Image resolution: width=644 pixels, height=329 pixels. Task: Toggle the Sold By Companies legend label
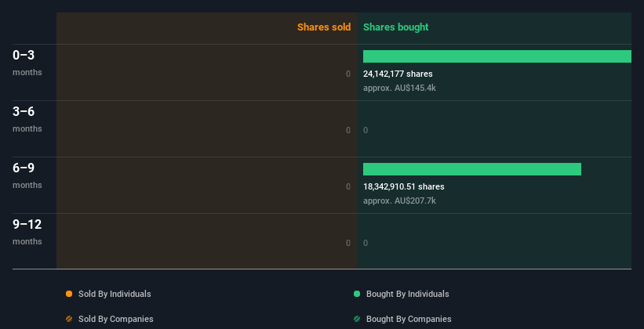point(116,319)
